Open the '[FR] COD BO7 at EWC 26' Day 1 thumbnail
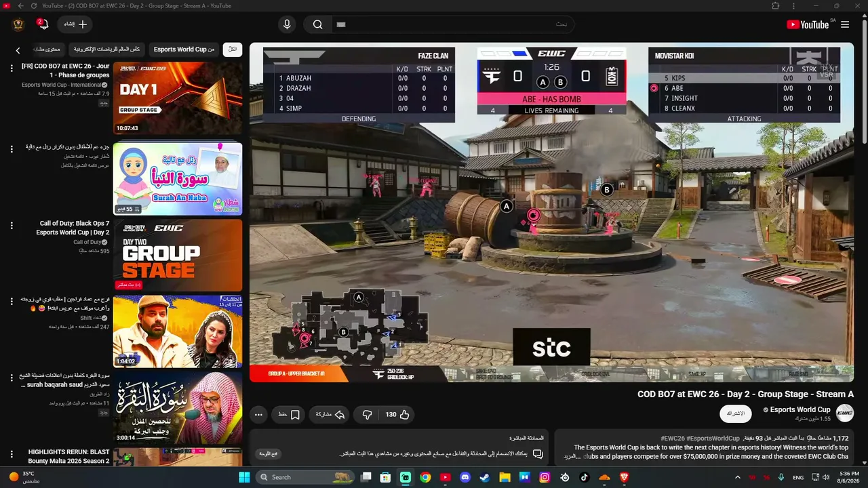Viewport: 868px width, 488px height. tap(178, 98)
